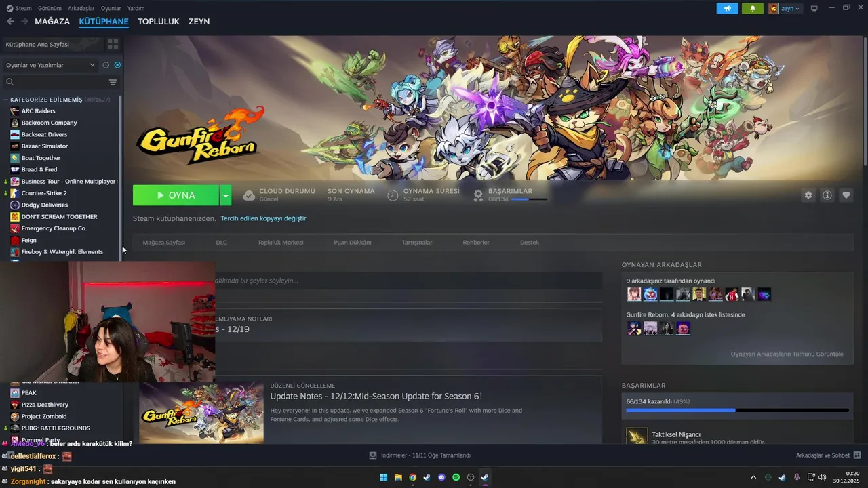Open Kütüphane Ana Sayfası
The height and width of the screenshot is (488, 868).
click(53, 44)
